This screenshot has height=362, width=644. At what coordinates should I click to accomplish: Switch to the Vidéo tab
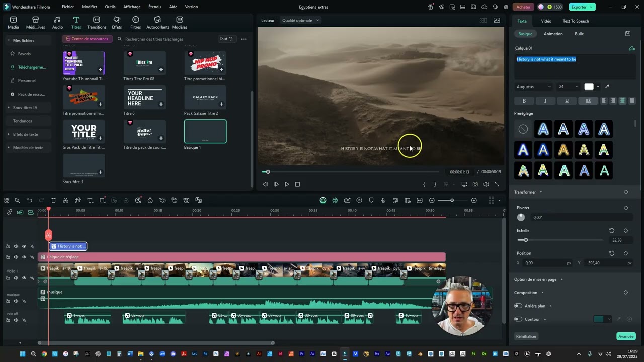point(546,21)
